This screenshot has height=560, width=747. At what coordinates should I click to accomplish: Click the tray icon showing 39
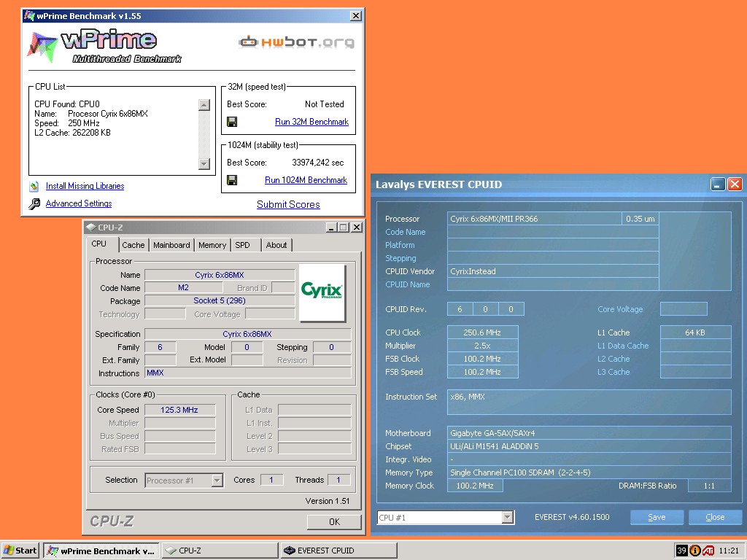click(681, 551)
